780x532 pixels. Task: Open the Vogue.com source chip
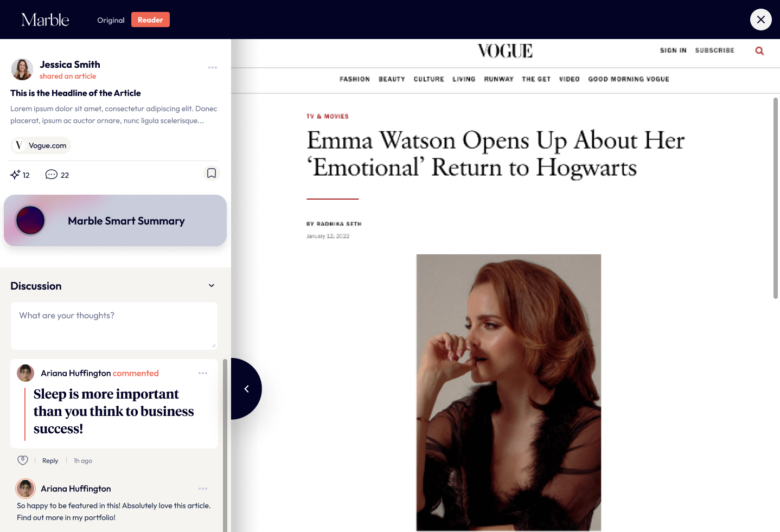coord(41,145)
